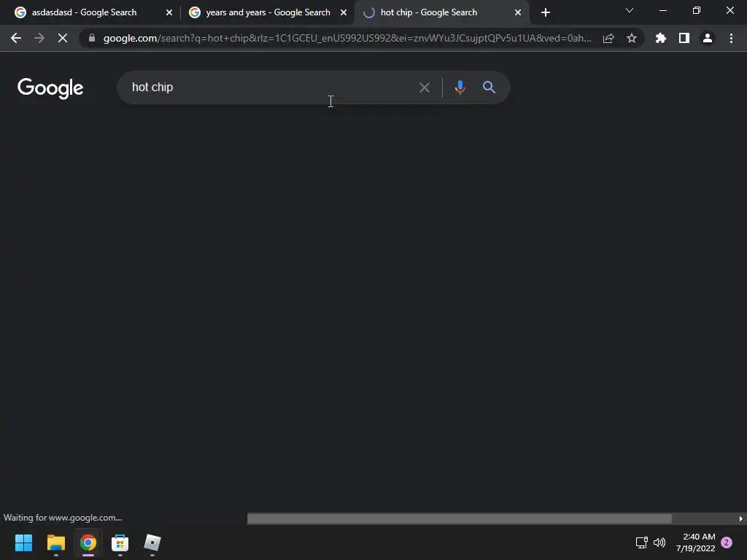
Task: Focus the address bar URL
Action: pos(347,38)
